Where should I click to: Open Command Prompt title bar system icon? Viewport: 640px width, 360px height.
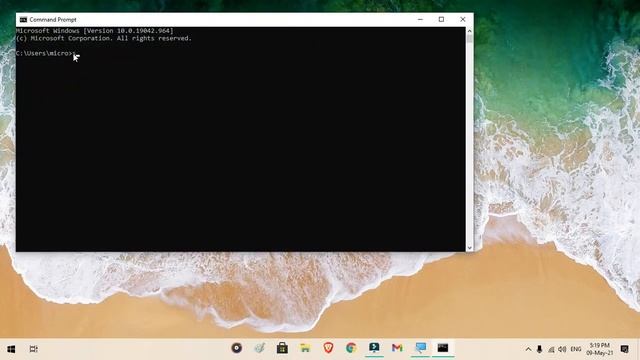click(23, 20)
